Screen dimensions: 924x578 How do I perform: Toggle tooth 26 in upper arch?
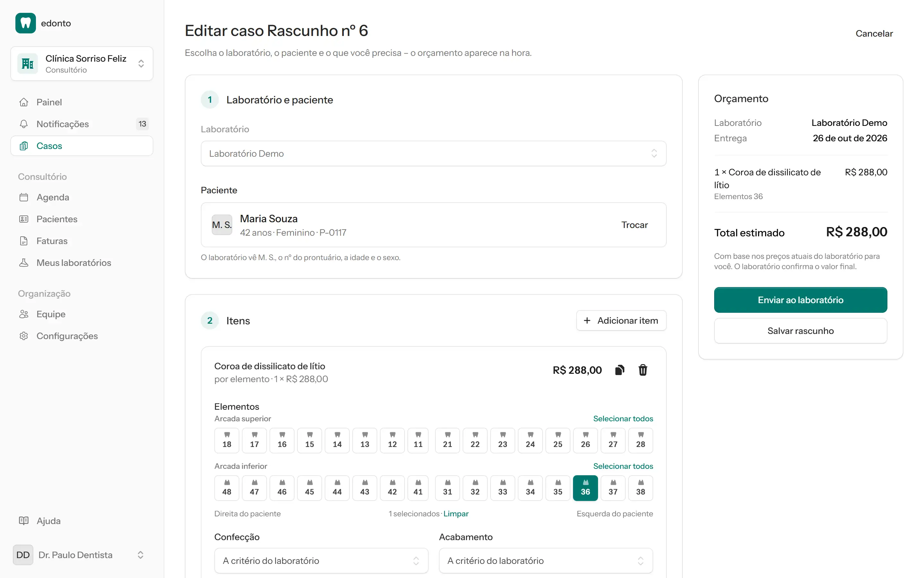pos(585,440)
